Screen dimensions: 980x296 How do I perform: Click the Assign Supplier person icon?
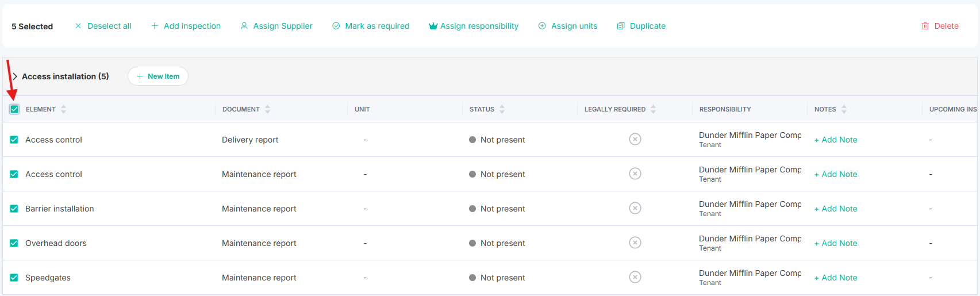tap(244, 26)
